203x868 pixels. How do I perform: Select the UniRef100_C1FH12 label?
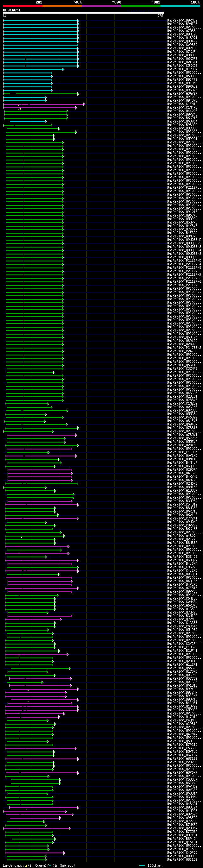pyautogui.click(x=182, y=104)
